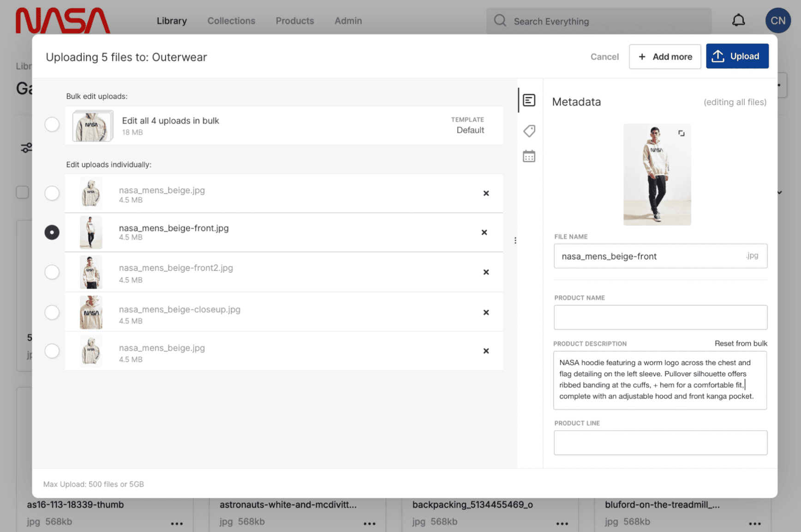Click the Product Description text area
This screenshot has width=801, height=532.
point(660,380)
